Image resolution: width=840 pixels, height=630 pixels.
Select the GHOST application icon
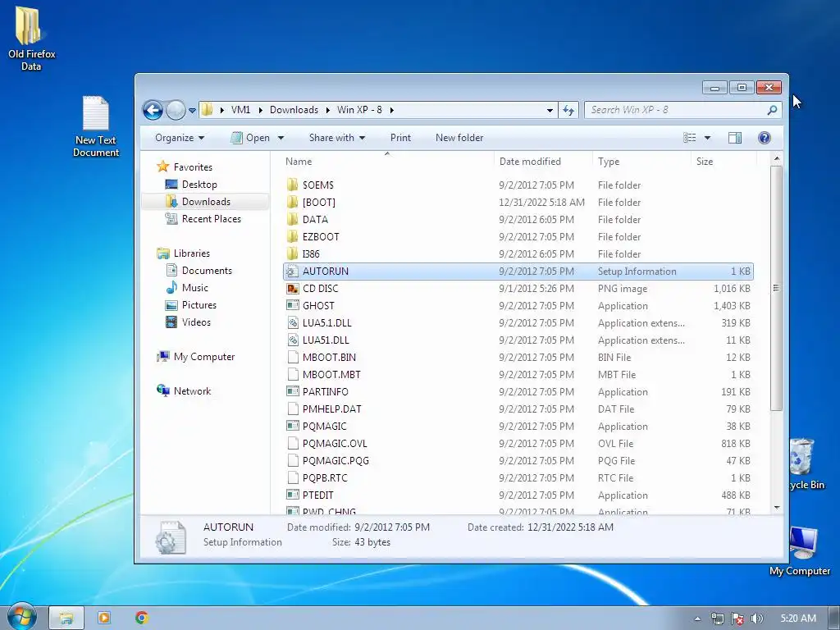(293, 305)
